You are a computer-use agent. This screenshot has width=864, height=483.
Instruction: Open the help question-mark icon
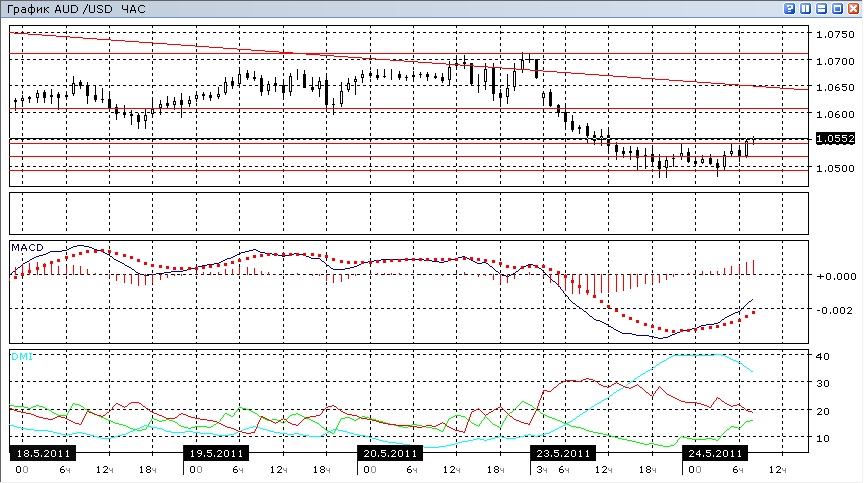pos(790,8)
